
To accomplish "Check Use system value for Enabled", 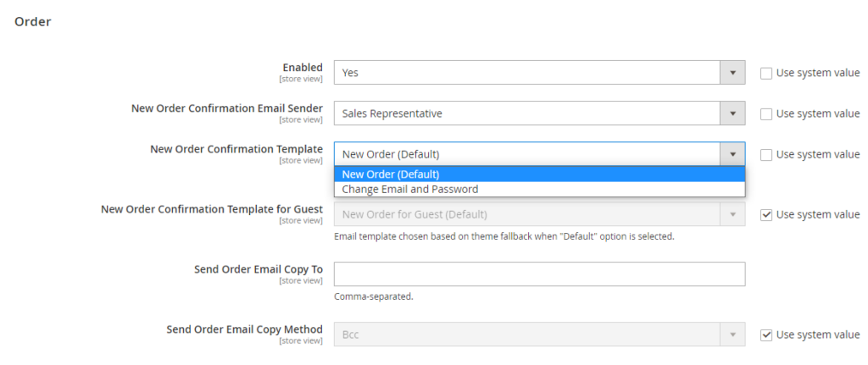I will (x=766, y=73).
